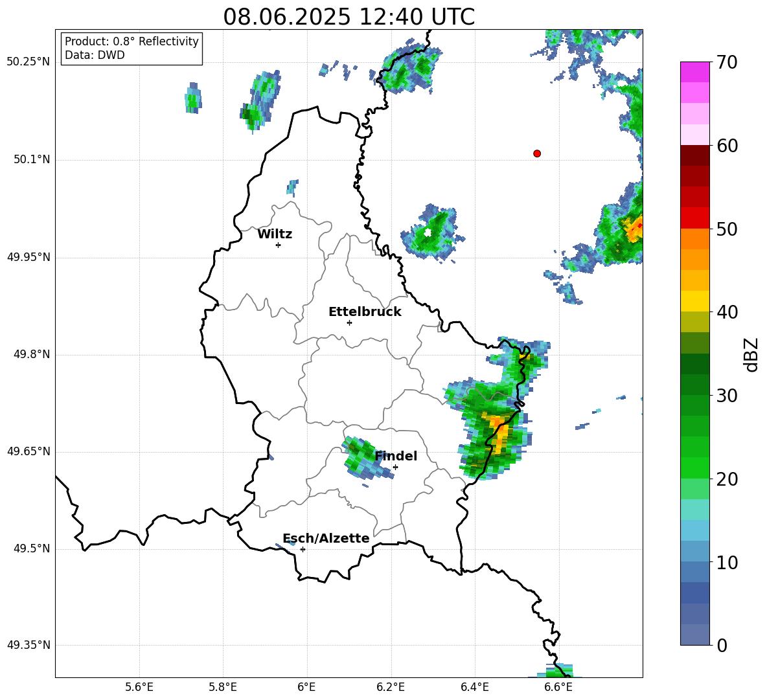The image size is (767, 700).
Task: Click the Esch/Alzette station cross marker
Action: tap(303, 549)
